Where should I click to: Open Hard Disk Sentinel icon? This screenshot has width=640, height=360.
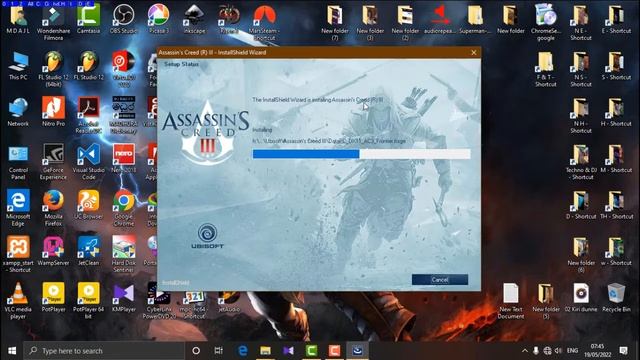[124, 255]
